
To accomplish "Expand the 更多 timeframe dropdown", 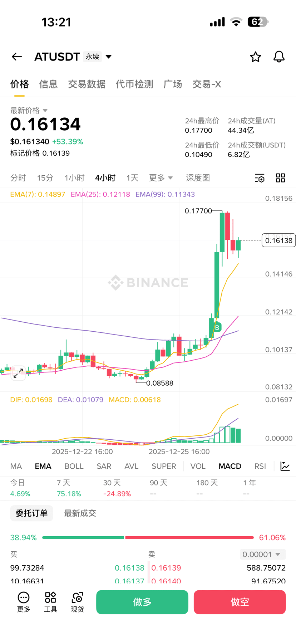I will tap(161, 178).
